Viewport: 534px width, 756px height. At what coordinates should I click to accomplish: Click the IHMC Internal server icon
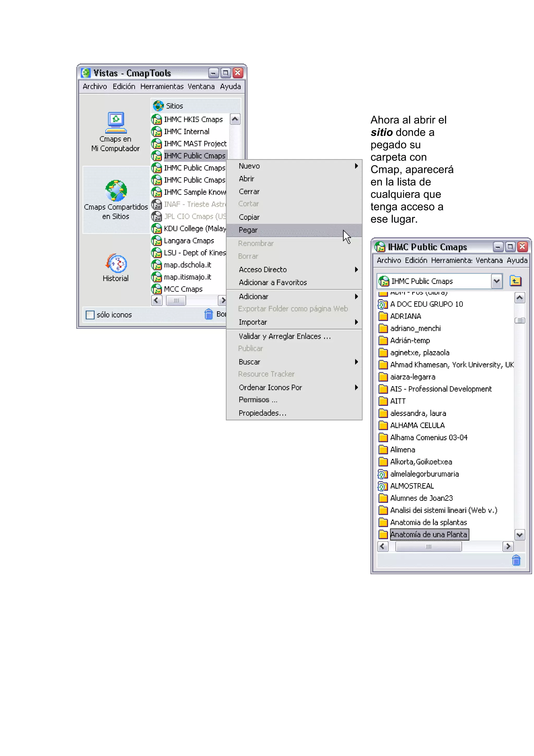pos(157,131)
